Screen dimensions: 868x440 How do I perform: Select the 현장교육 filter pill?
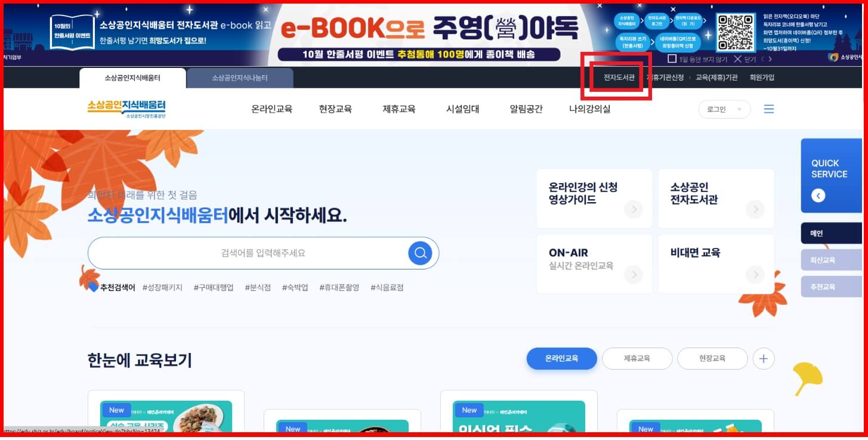tap(712, 359)
